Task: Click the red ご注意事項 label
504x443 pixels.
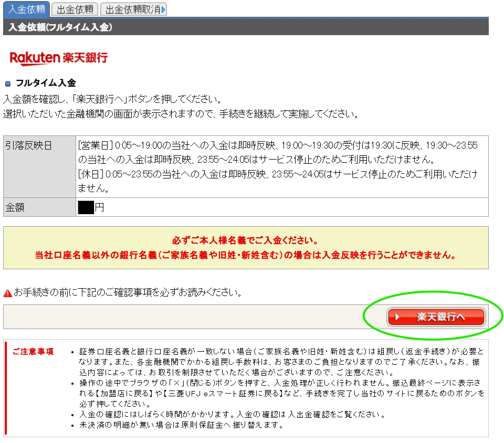Action: (33, 351)
